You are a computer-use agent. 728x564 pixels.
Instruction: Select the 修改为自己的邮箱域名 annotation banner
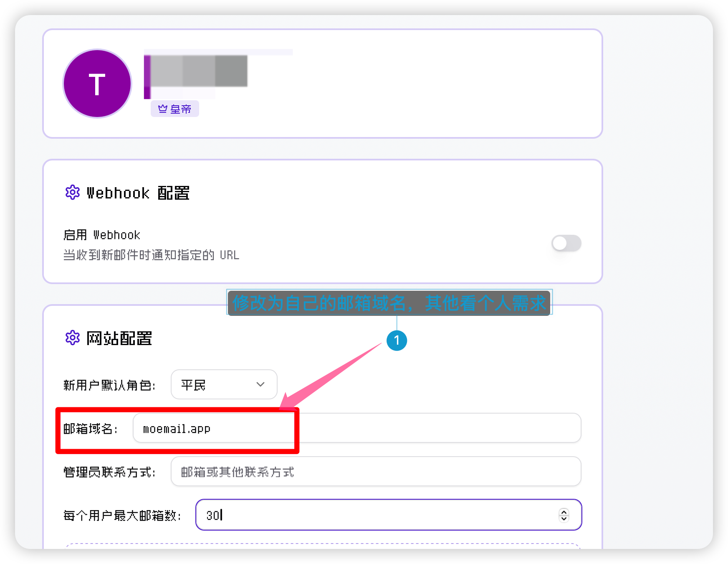[x=389, y=303]
